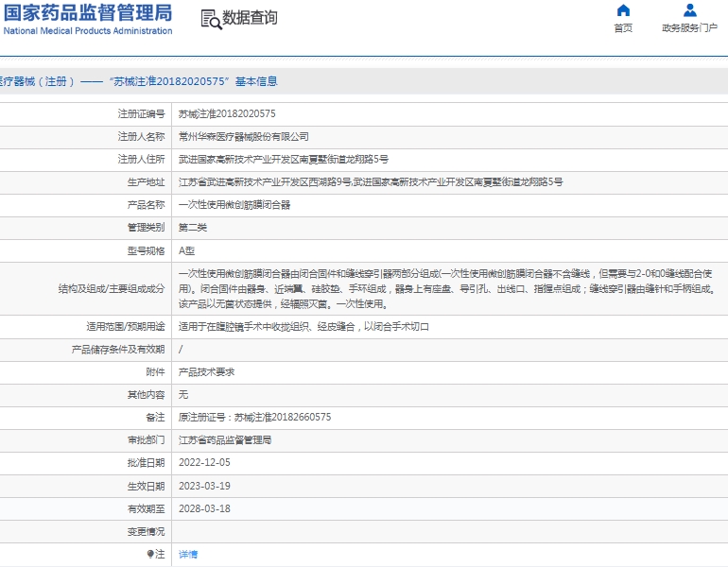Click the 产品名称 row label
Viewport: 728px width, 567px height.
tap(147, 205)
